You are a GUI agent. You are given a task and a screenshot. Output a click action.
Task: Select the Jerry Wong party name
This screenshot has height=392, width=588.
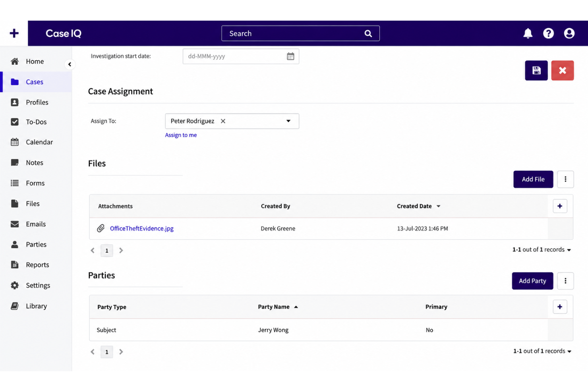point(273,330)
